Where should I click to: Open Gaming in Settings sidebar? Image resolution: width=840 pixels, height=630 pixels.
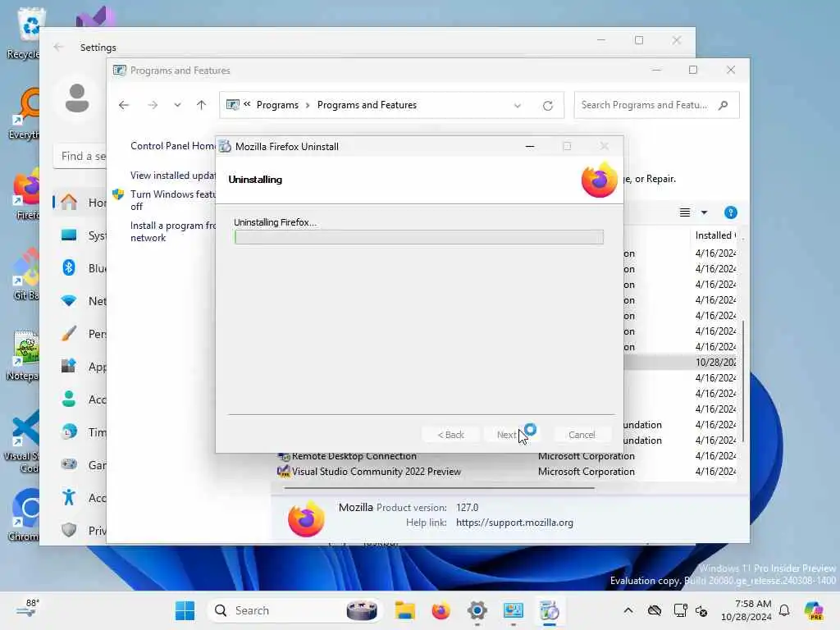click(80, 464)
